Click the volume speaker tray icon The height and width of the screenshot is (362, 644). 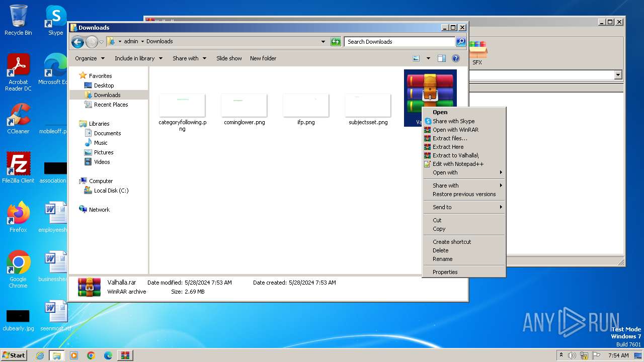tap(572, 355)
